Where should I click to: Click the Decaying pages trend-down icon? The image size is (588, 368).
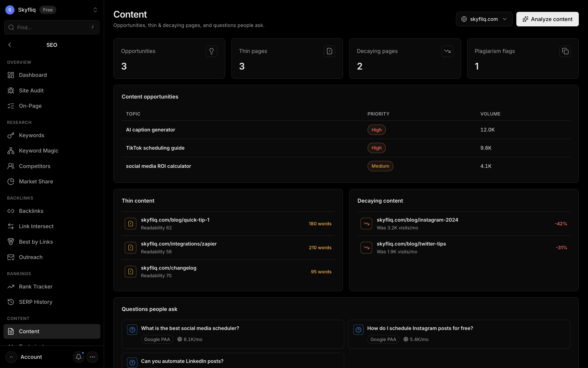(x=447, y=51)
